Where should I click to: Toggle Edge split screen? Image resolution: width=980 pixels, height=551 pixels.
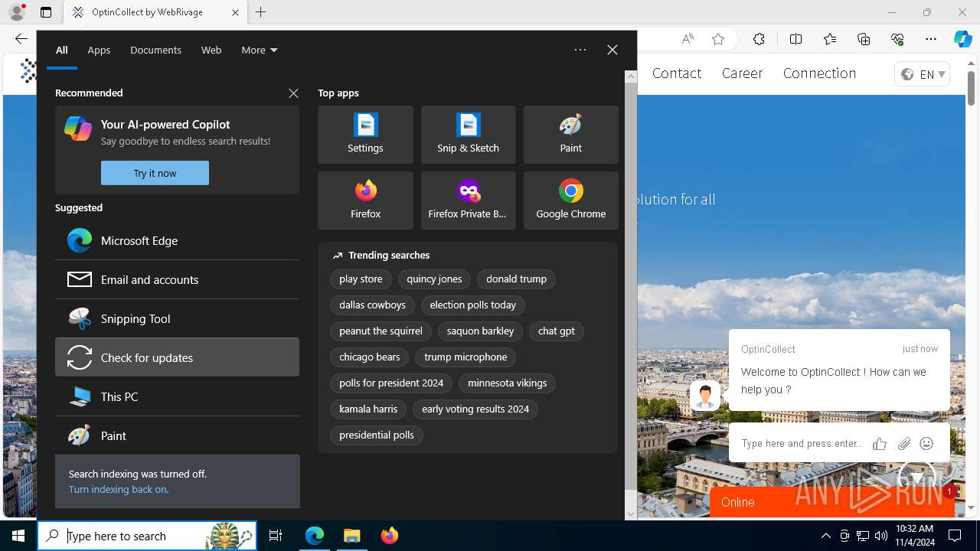(795, 39)
